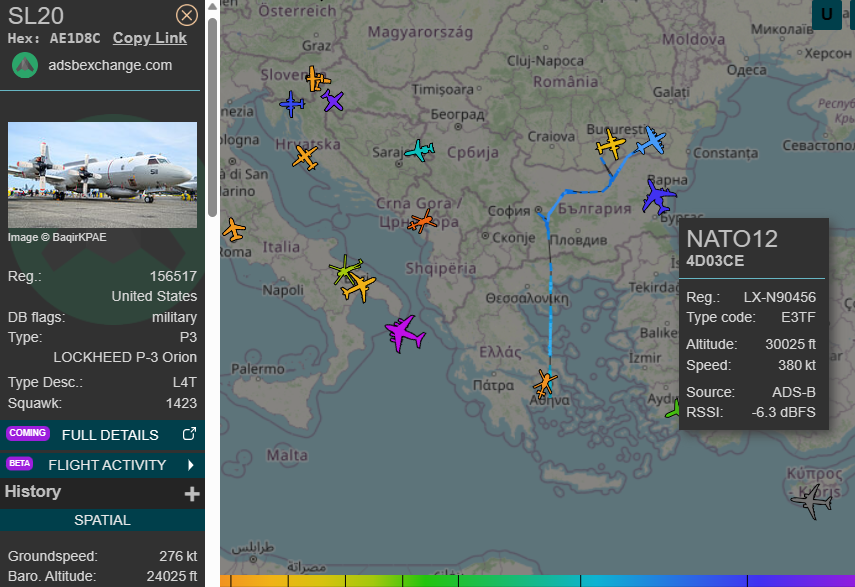This screenshot has height=587, width=855.
Task: Select the dark outlined aircraft over Cyprus
Action: tap(812, 500)
